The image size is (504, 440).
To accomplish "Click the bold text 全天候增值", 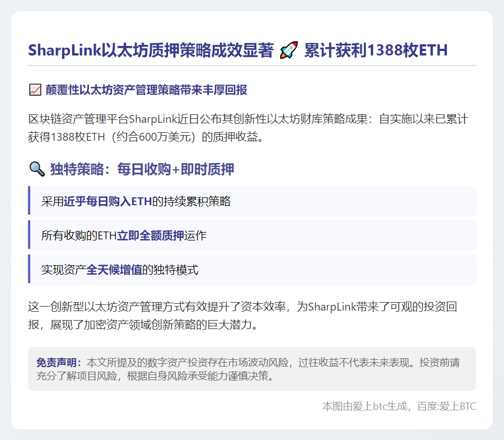I will point(115,270).
